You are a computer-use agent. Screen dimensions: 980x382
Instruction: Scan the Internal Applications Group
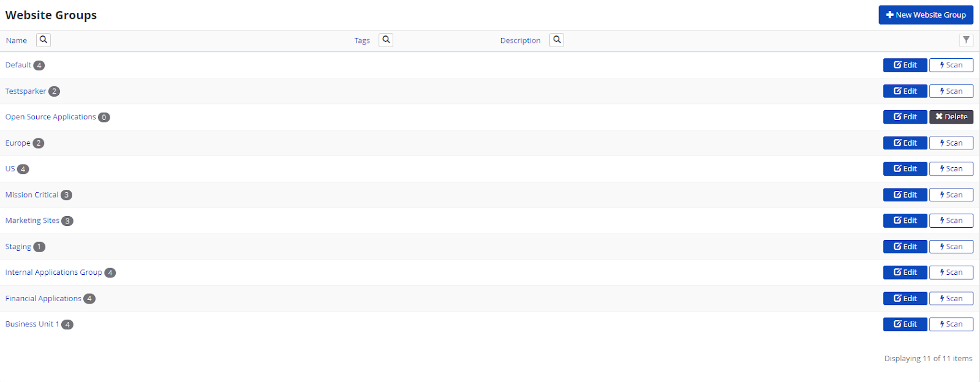point(951,272)
